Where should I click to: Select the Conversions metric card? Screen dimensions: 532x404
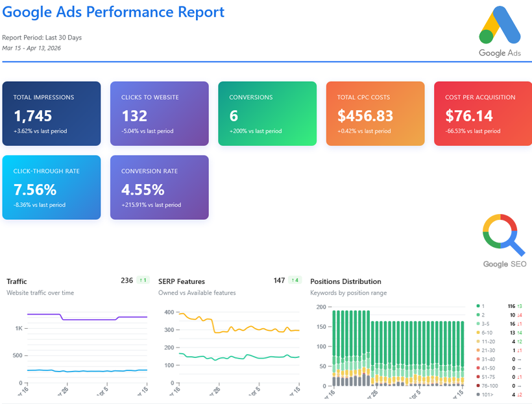[x=267, y=113]
